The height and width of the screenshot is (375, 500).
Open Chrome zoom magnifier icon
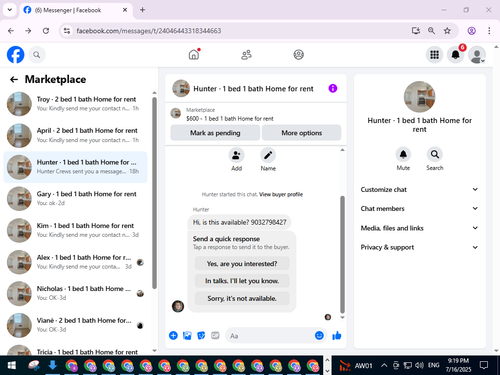tap(431, 31)
